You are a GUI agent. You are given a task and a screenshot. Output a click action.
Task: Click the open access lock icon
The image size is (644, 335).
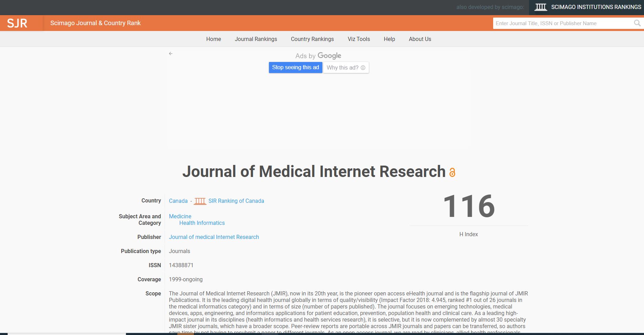coord(452,172)
